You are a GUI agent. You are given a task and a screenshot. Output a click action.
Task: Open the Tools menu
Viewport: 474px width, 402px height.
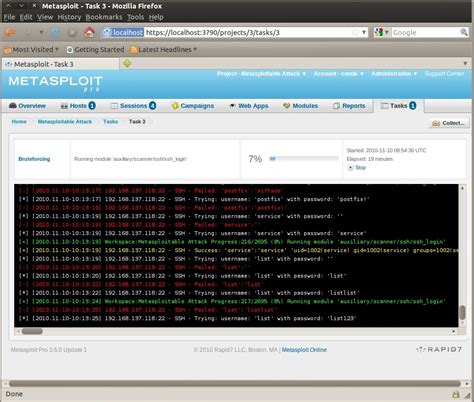click(x=135, y=17)
